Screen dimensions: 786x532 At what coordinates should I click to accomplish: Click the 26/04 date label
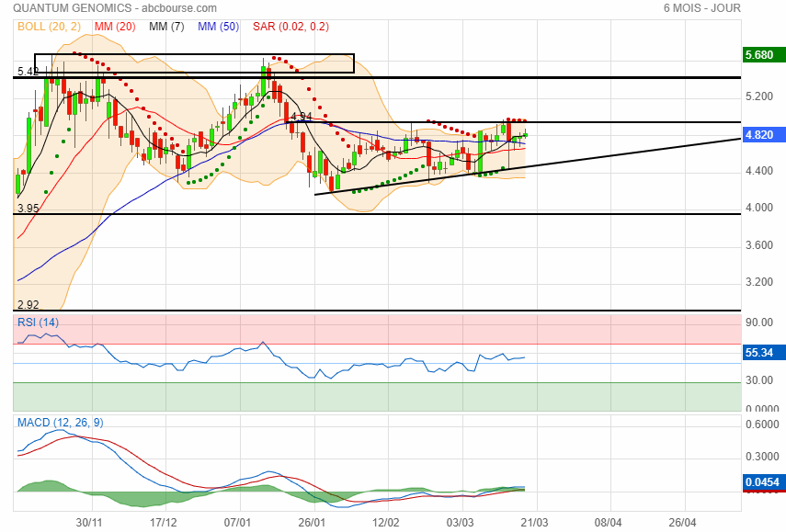coord(683,523)
